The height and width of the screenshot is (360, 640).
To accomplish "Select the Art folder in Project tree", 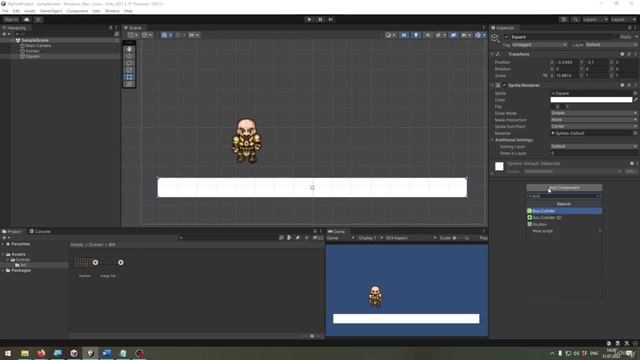I will [23, 265].
